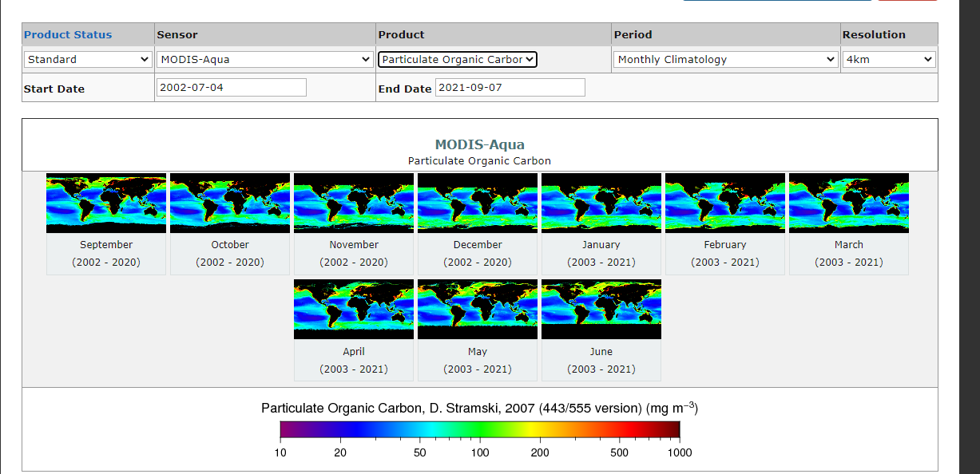Select the December climatology map thumbnail
The height and width of the screenshot is (474, 980).
[x=478, y=203]
